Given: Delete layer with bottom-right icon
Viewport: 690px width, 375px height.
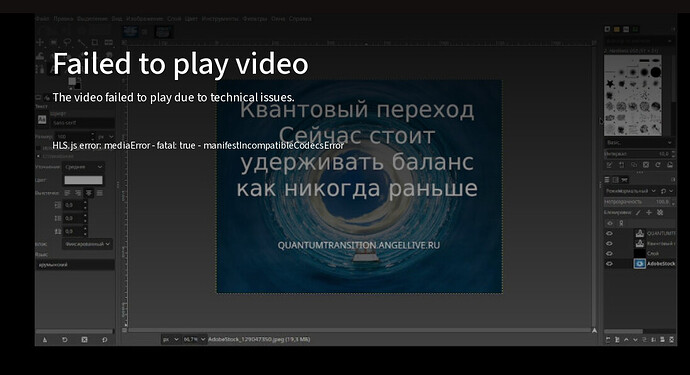Looking at the screenshot, I should coord(672,339).
